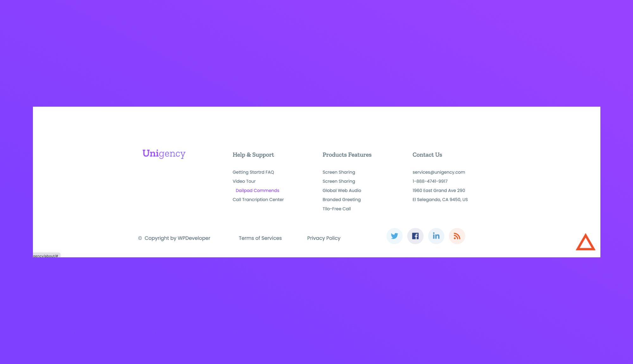Click the Tllo-Free Call feature link

[336, 209]
